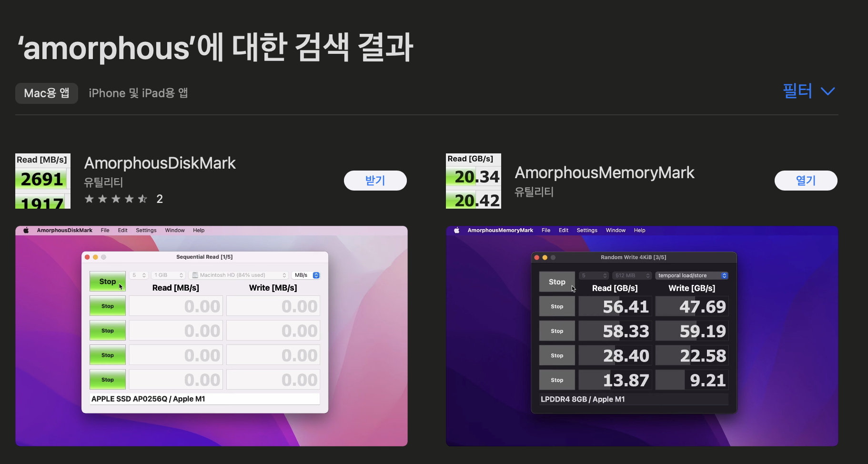This screenshot has width=868, height=464.
Task: Click the 59.19 write value in MemoryMark screenshot
Action: pyautogui.click(x=692, y=331)
